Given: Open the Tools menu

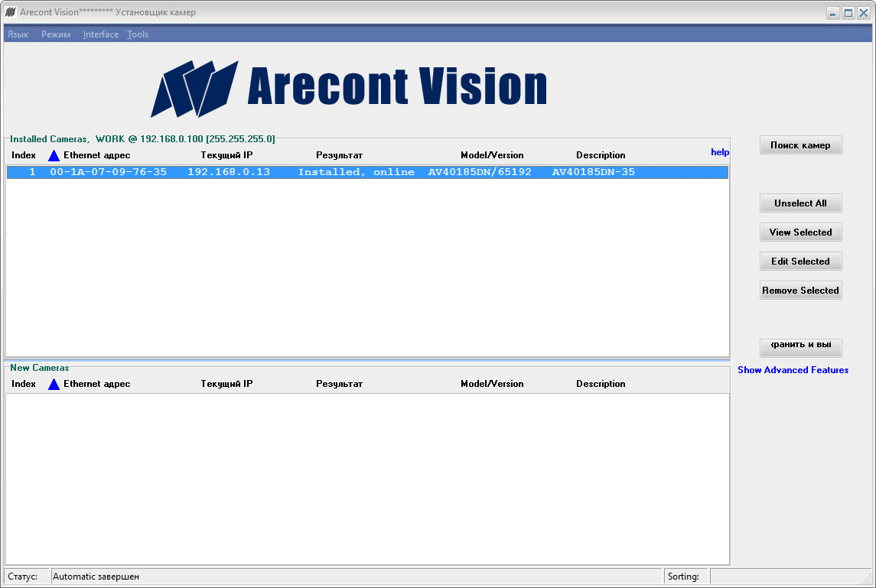Looking at the screenshot, I should click(138, 34).
